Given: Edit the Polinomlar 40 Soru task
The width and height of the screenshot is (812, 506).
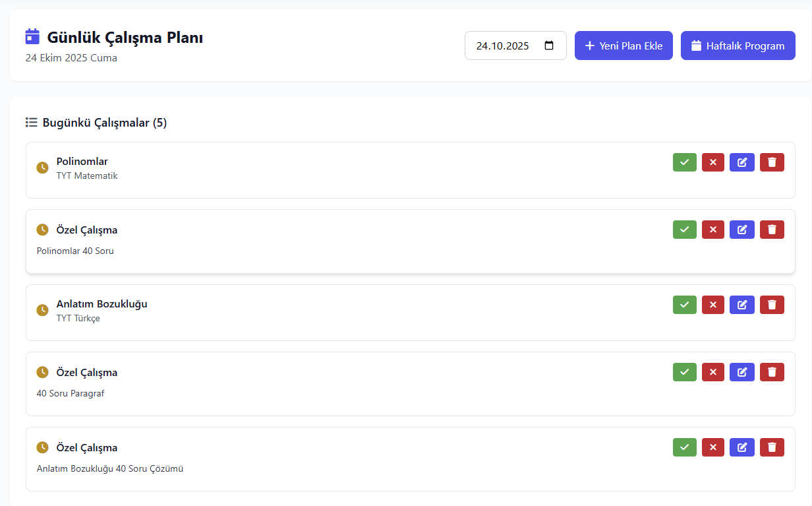Looking at the screenshot, I should [x=741, y=230].
